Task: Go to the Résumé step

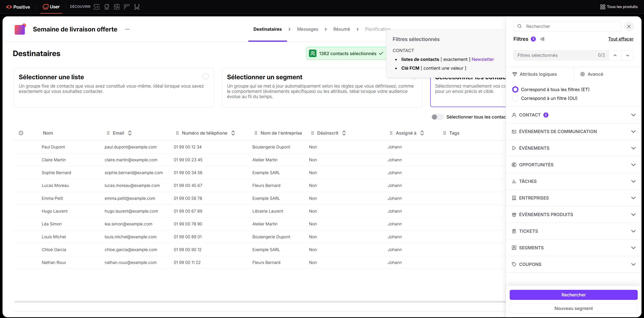Action: click(341, 29)
